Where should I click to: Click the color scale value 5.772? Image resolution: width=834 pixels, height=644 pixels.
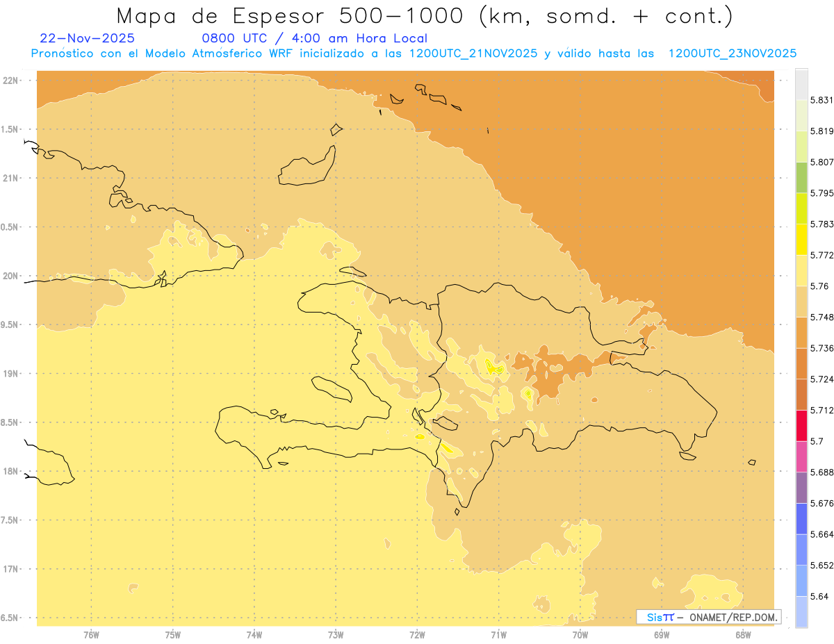[821, 256]
